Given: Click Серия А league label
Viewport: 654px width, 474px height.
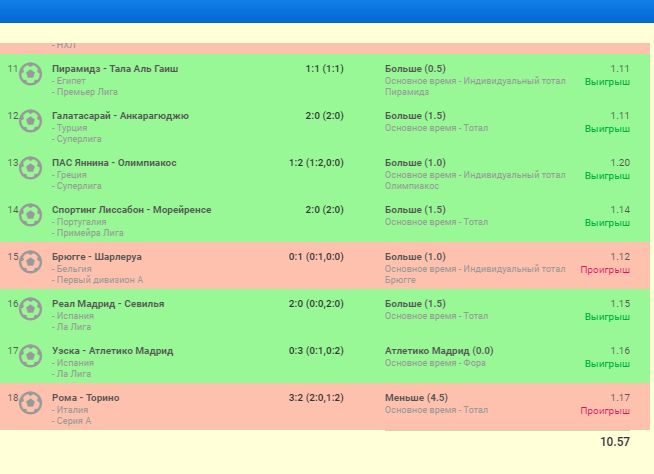Looking at the screenshot, I should [74, 421].
